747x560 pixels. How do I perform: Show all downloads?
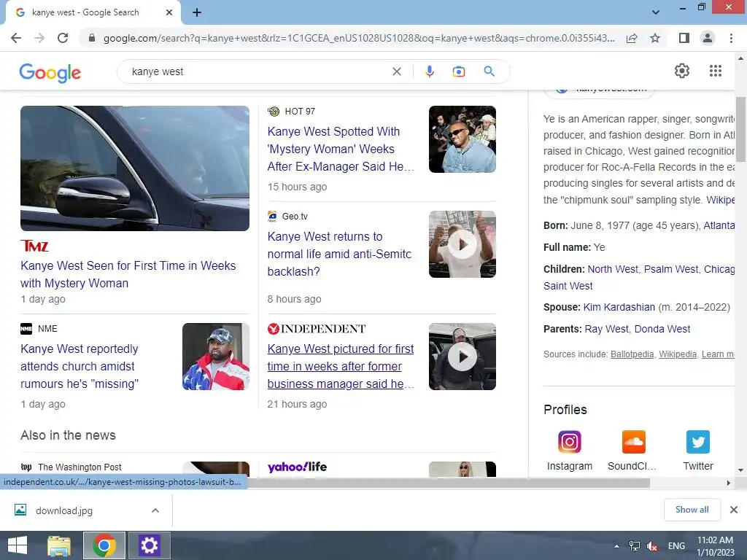692,510
